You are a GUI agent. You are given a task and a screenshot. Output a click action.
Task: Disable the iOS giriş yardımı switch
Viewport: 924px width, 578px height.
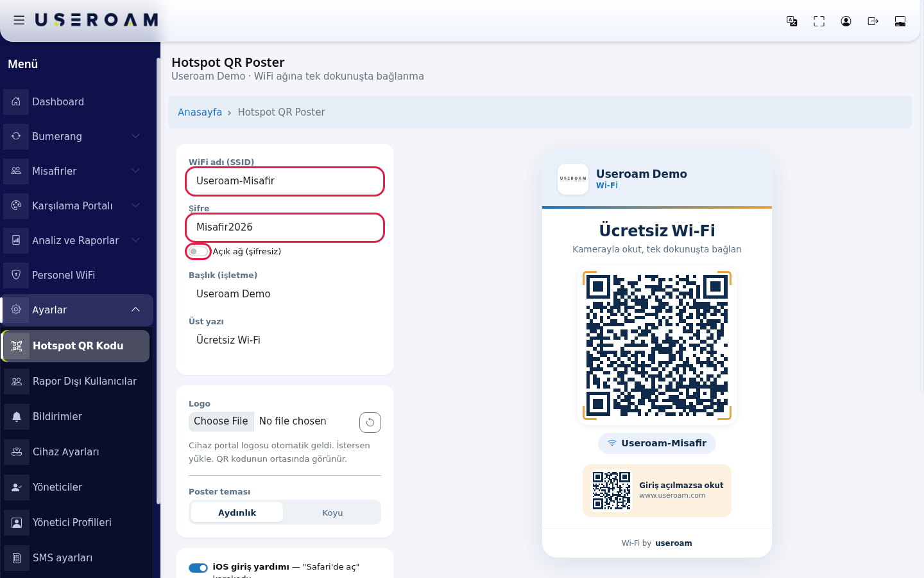click(198, 568)
